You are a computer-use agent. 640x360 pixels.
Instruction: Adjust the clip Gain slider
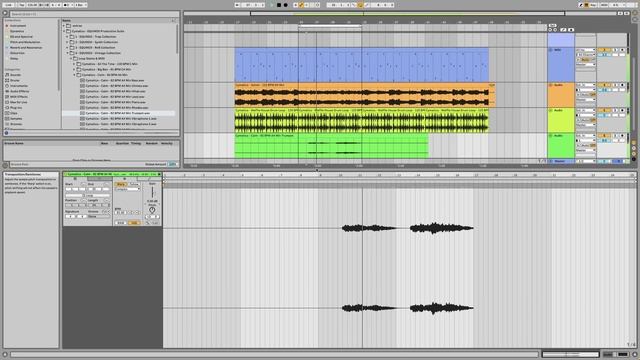[152, 192]
